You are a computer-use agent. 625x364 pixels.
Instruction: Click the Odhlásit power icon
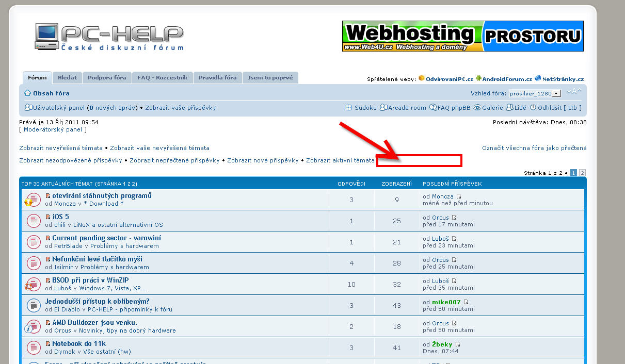(x=533, y=108)
